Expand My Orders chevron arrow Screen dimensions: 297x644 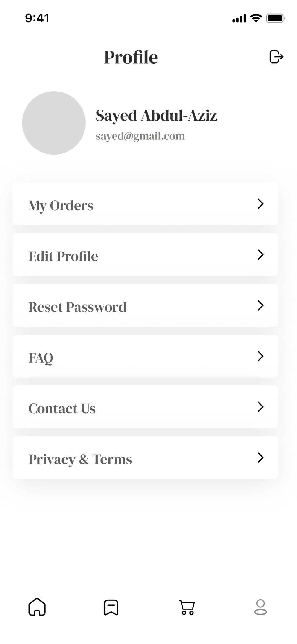(260, 204)
